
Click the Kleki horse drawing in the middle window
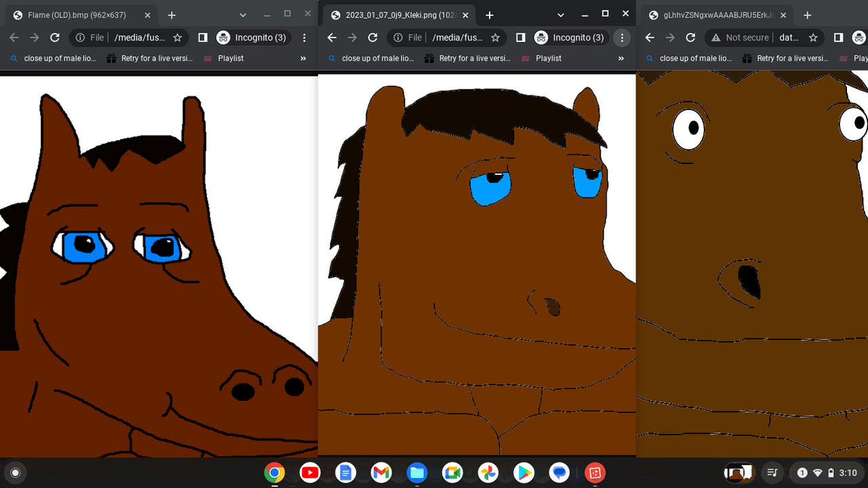tap(477, 264)
